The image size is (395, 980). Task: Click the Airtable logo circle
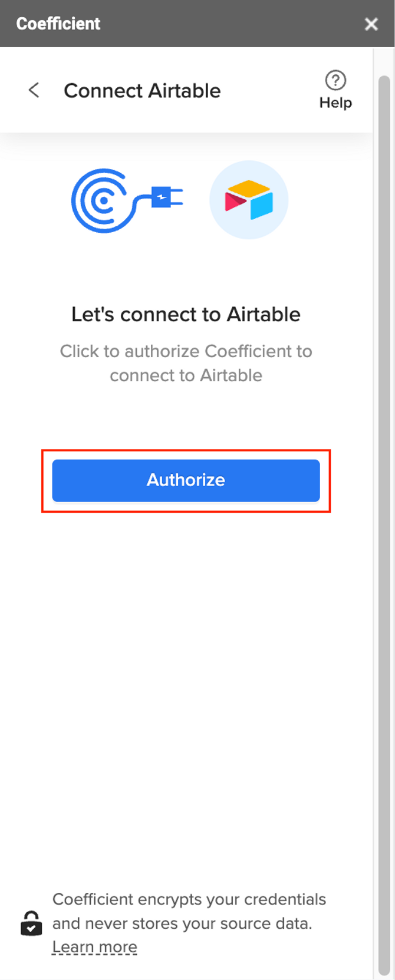coord(249,200)
